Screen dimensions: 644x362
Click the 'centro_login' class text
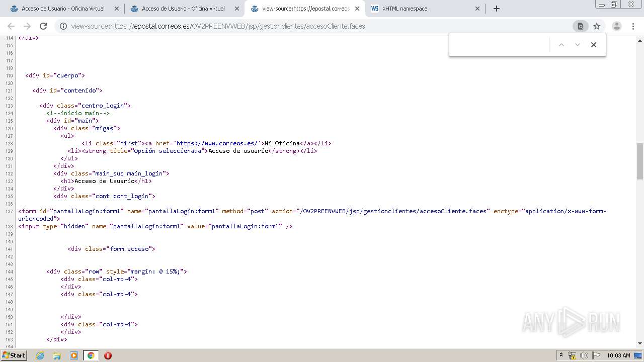click(104, 106)
